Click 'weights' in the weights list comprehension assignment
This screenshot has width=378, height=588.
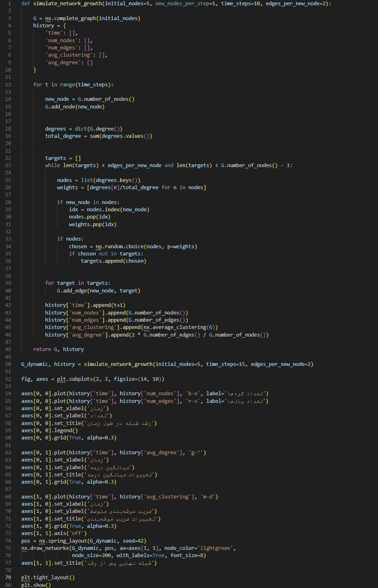(x=67, y=188)
